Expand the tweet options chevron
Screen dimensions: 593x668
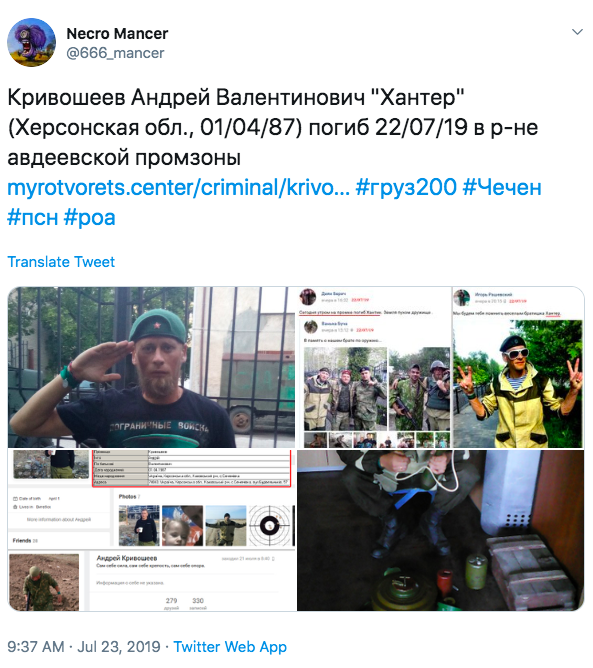click(x=577, y=32)
